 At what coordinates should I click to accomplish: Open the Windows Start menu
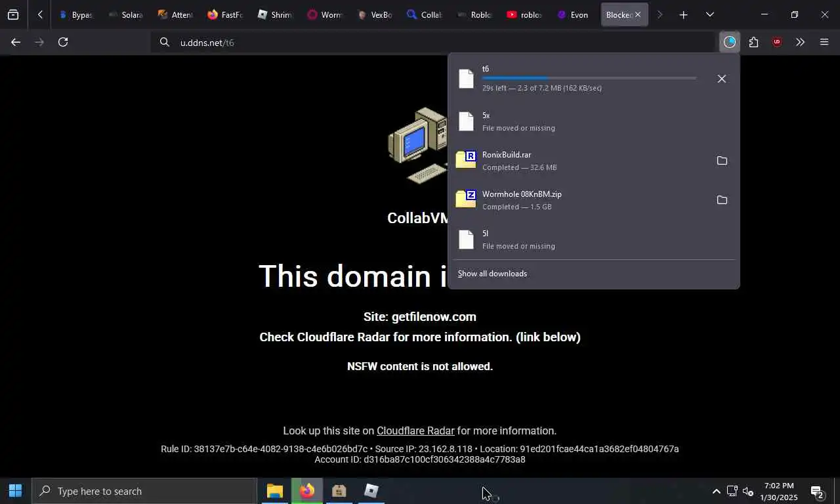click(x=15, y=491)
